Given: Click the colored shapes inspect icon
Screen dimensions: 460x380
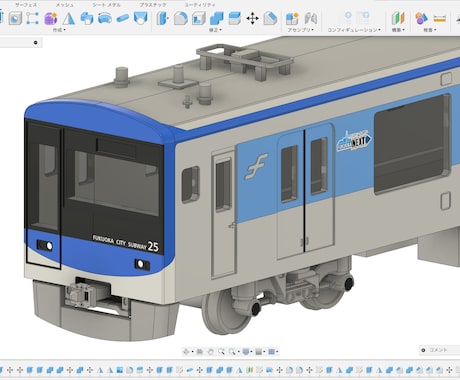Looking at the screenshot, I should [421, 18].
